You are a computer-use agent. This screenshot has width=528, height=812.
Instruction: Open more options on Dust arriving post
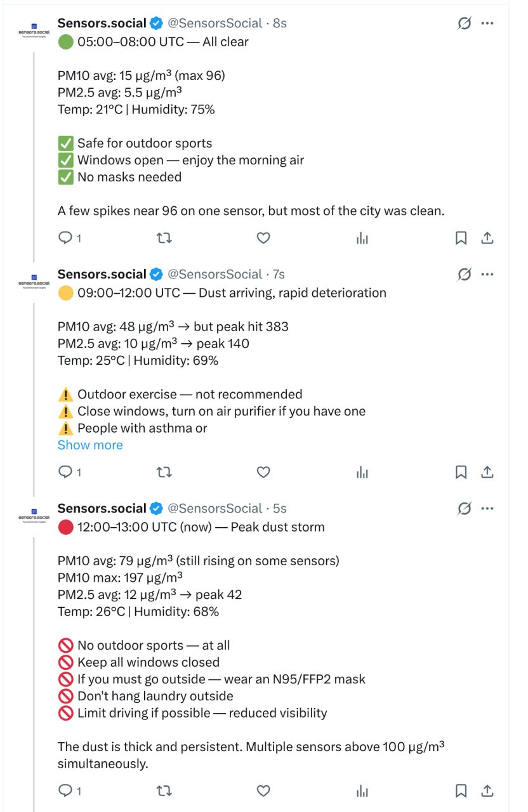pyautogui.click(x=487, y=275)
